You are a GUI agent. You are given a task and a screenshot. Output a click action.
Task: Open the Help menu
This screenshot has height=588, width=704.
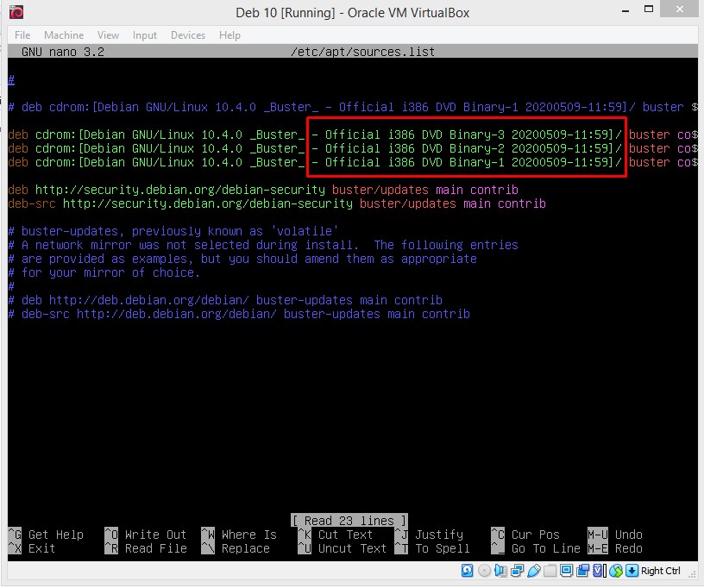(229, 35)
